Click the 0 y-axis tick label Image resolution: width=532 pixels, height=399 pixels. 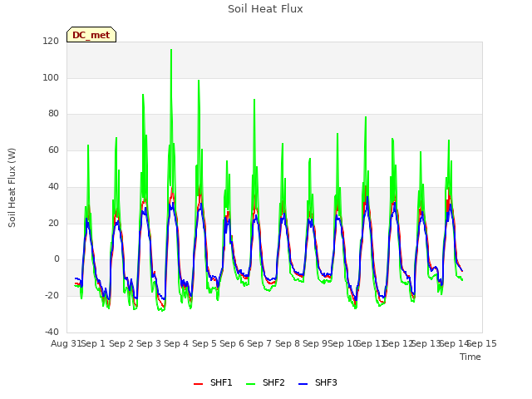(57, 259)
